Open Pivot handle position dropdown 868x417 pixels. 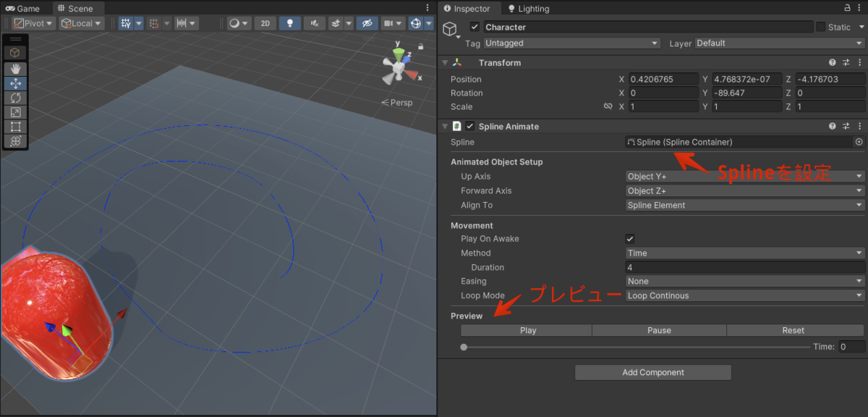[35, 23]
